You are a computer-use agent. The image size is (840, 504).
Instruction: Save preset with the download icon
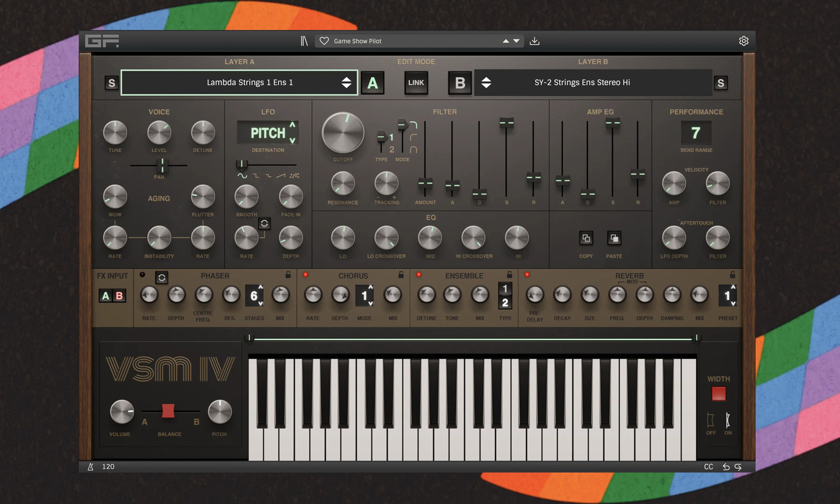[x=535, y=41]
